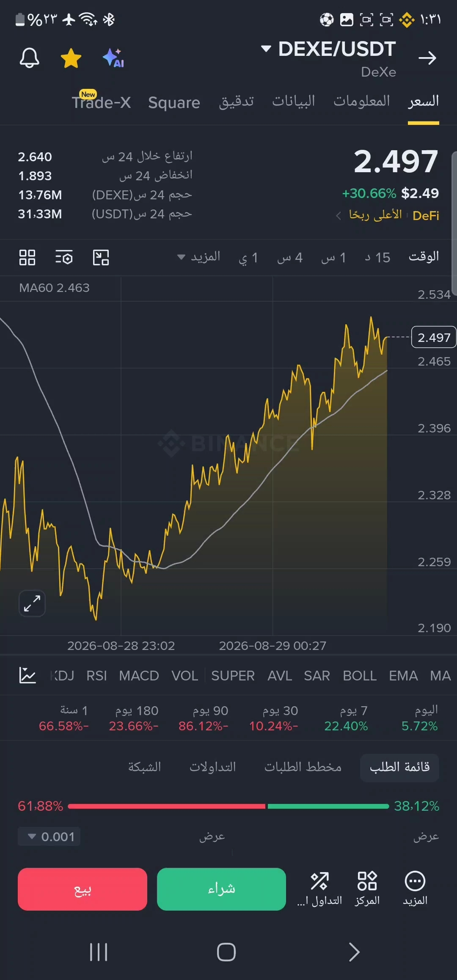
Task: Expand the المزيد timeframe dropdown
Action: (198, 257)
